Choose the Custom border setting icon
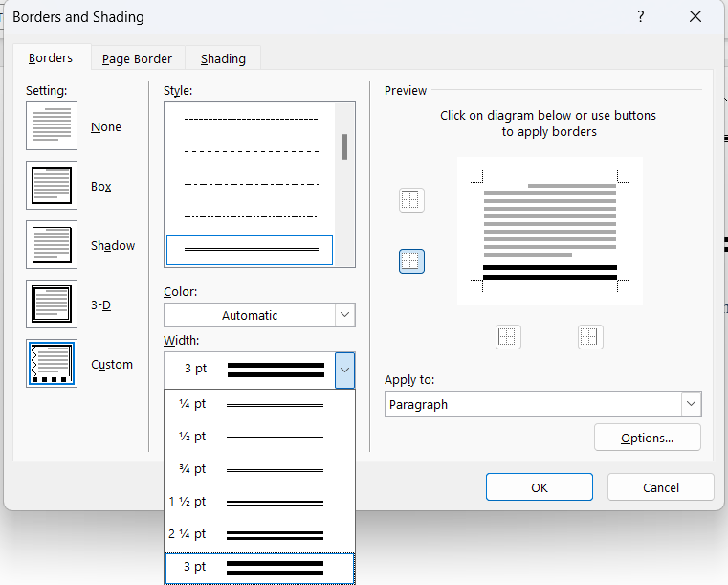The width and height of the screenshot is (728, 585). coord(52,364)
